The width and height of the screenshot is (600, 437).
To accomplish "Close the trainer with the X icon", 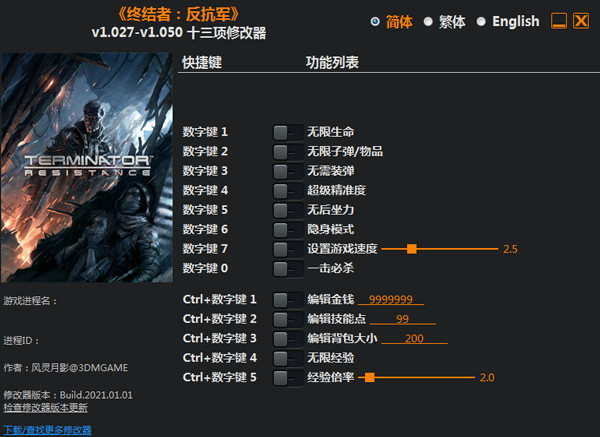I will coord(581,21).
